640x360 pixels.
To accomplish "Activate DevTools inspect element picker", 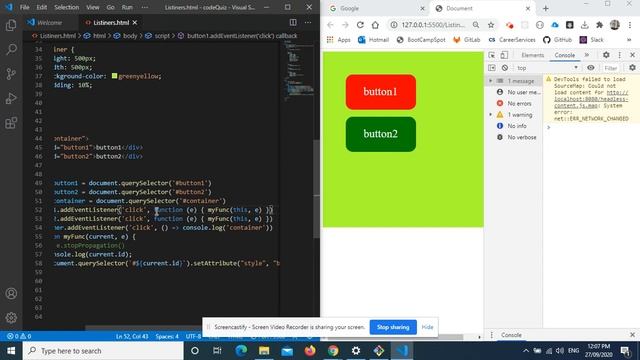I will coord(492,55).
